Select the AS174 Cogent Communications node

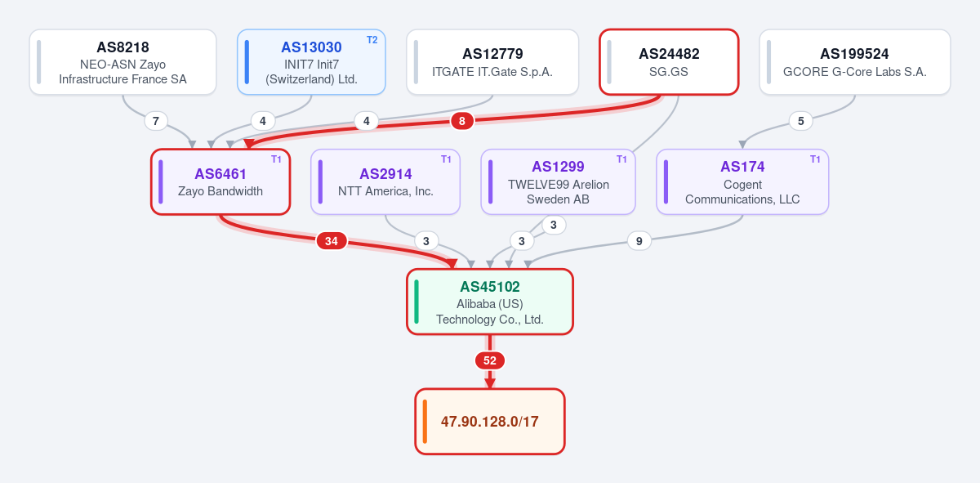tap(742, 182)
